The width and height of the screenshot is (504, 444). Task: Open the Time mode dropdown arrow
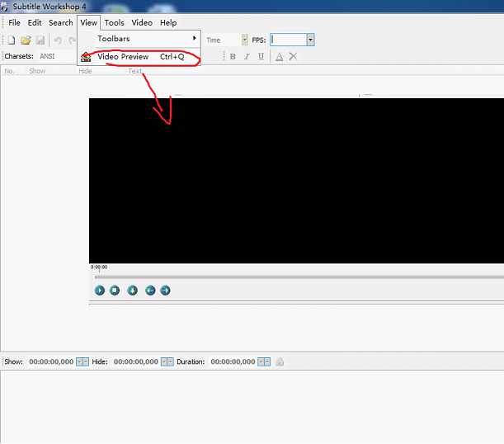click(245, 40)
